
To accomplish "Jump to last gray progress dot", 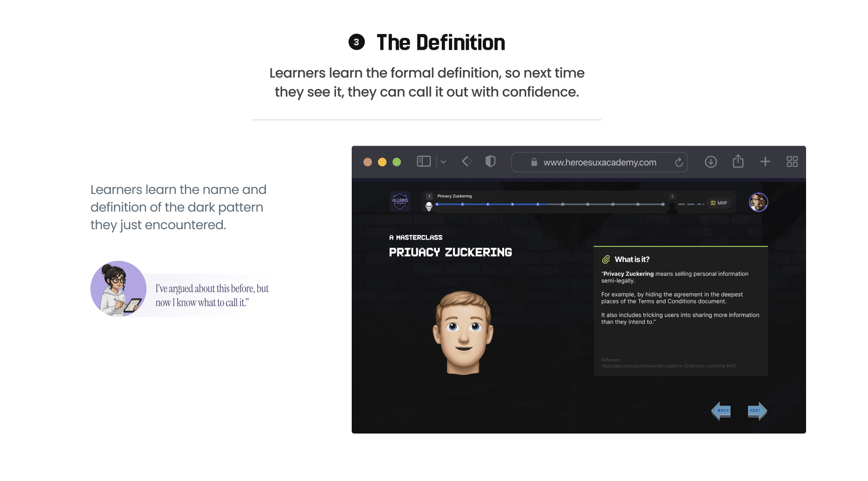I will 663,204.
